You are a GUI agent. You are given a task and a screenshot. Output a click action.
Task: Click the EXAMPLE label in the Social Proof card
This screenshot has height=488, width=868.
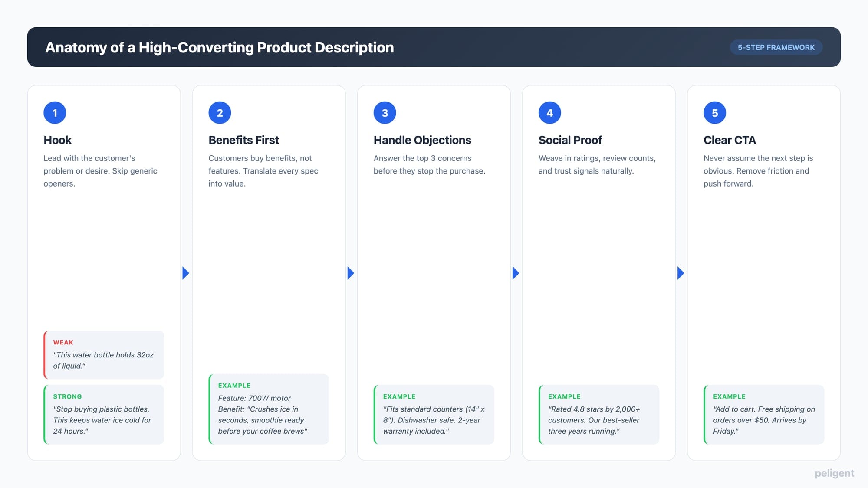click(x=564, y=396)
